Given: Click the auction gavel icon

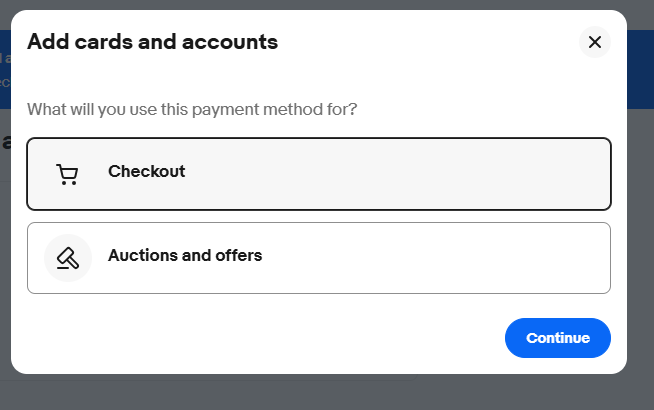Looking at the screenshot, I should (67, 258).
